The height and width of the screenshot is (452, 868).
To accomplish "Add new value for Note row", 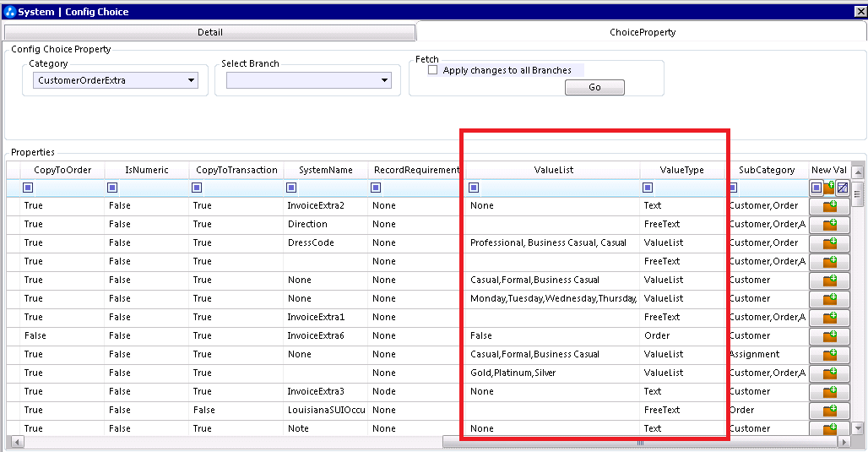I will (829, 428).
